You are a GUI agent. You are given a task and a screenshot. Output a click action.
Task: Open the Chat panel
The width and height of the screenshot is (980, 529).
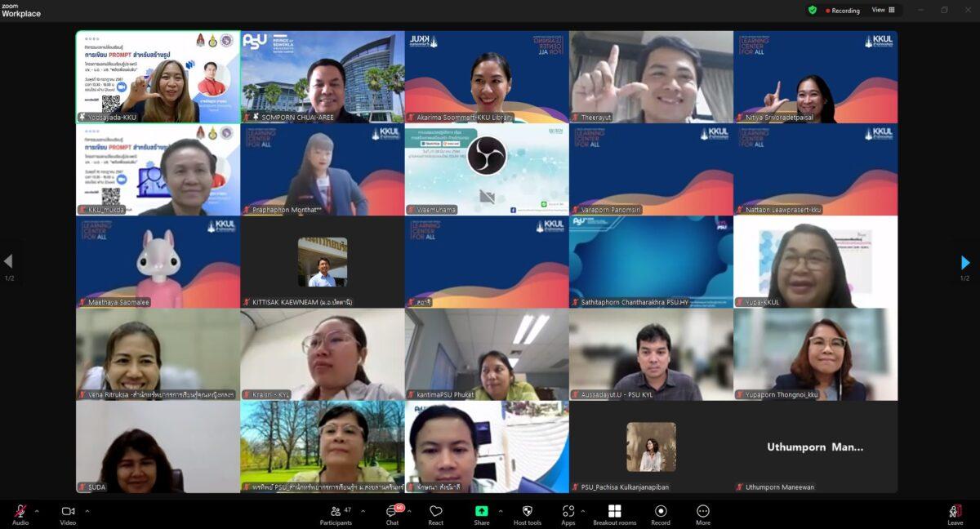pos(392,513)
